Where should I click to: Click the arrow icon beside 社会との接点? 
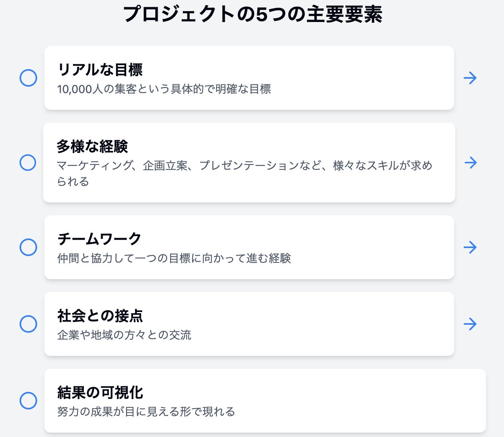(470, 324)
